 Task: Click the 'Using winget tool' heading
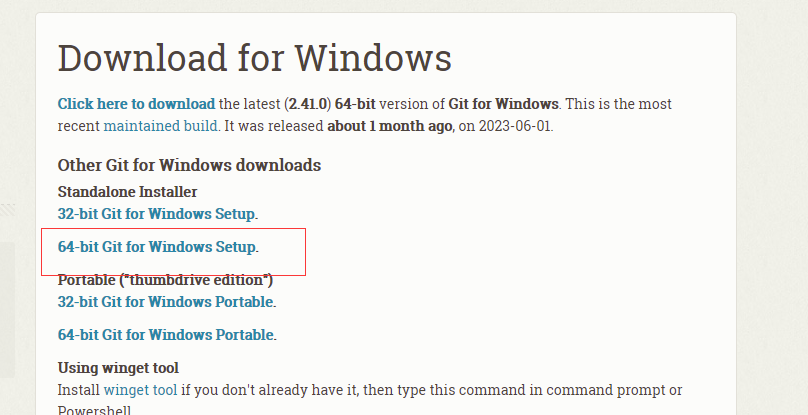118,368
